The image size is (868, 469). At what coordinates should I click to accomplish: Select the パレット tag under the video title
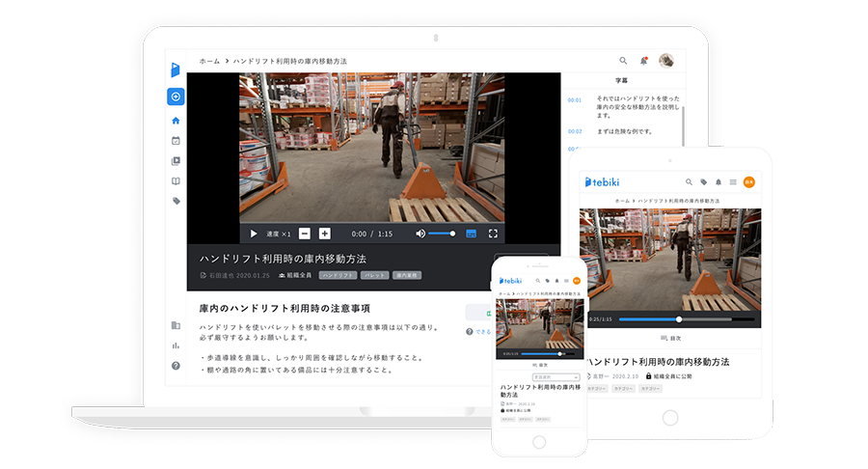click(374, 275)
